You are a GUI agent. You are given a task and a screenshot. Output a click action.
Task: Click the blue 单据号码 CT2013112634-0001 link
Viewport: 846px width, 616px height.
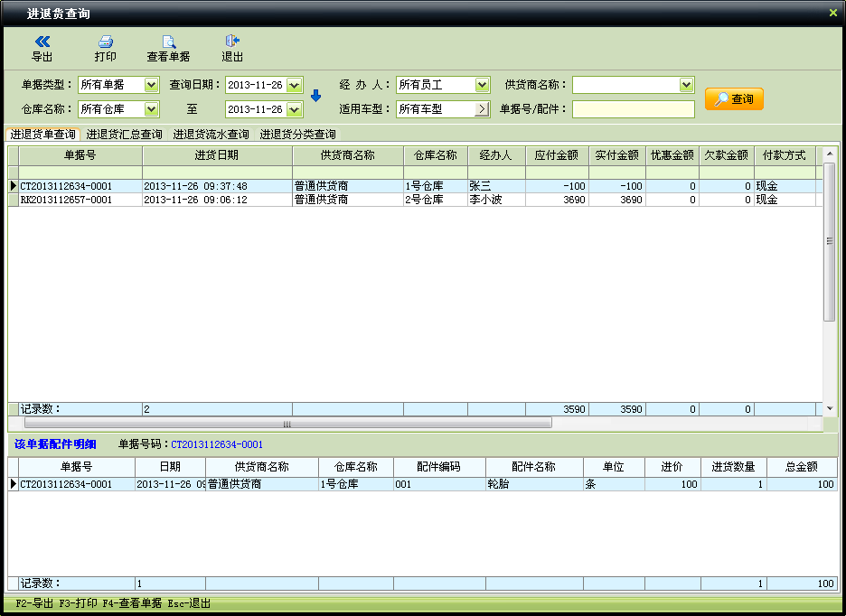(x=217, y=444)
